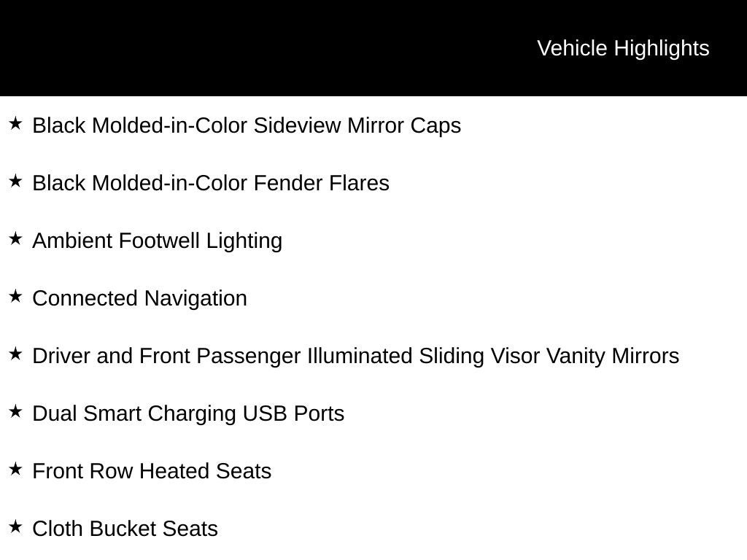Viewport: 747px width, 560px height.
Task: Click the Driver and Front Passenger visor mirrors text
Action: [355, 356]
